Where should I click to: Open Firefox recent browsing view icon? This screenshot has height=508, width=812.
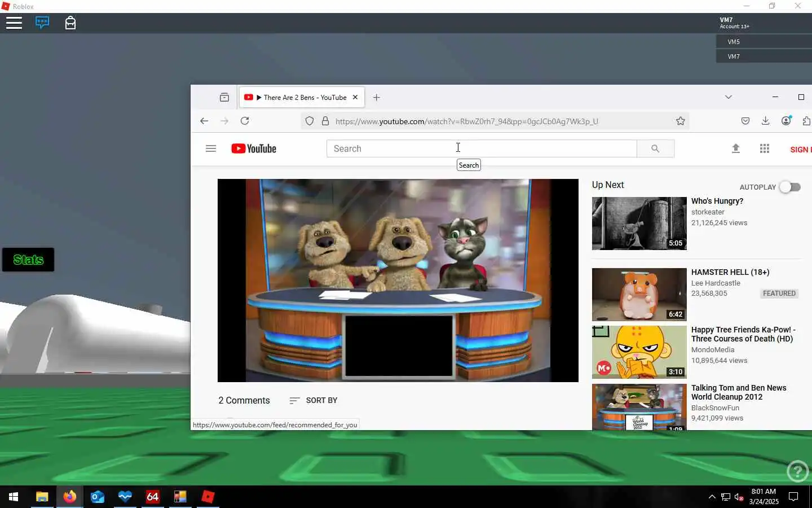224,97
